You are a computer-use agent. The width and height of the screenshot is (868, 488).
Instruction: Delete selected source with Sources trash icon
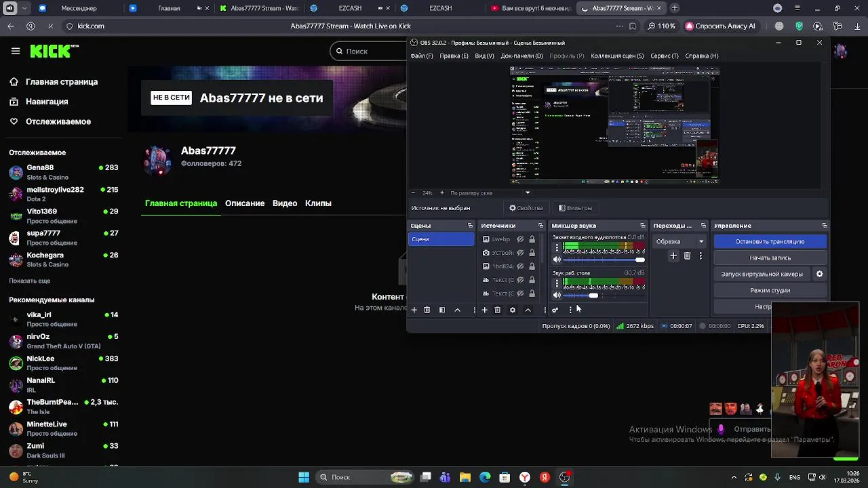(497, 310)
